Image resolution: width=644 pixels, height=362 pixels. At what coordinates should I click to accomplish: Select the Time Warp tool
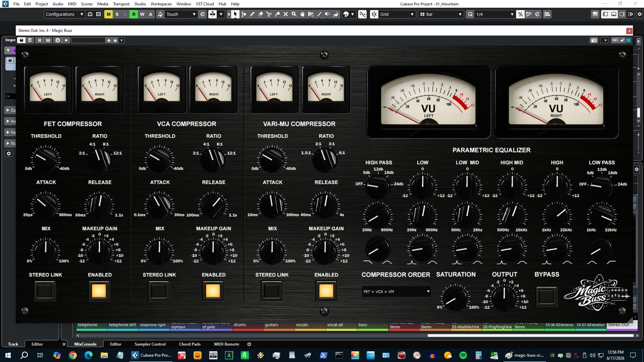coord(311,14)
